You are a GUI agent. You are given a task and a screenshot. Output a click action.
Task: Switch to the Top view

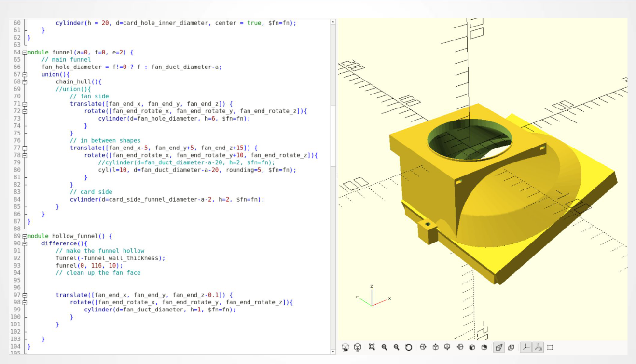436,347
